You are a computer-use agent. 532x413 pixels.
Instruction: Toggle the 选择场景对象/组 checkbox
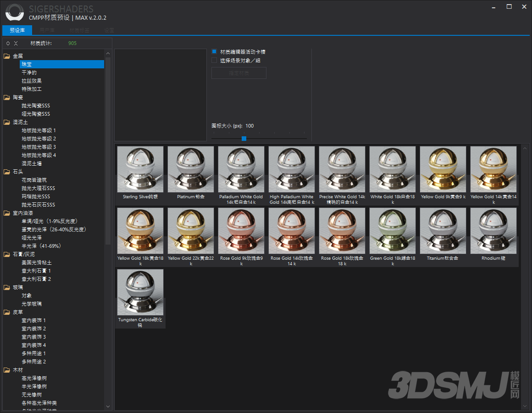click(214, 60)
